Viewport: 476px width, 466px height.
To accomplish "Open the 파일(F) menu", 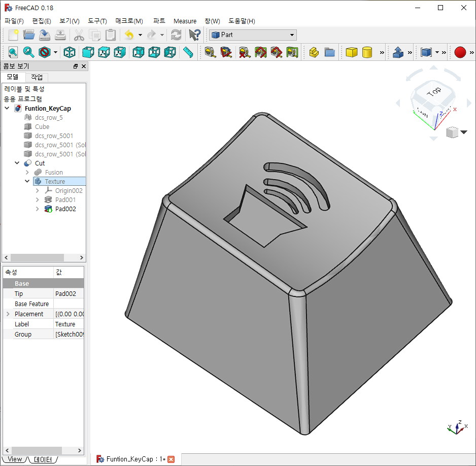I will click(x=14, y=21).
